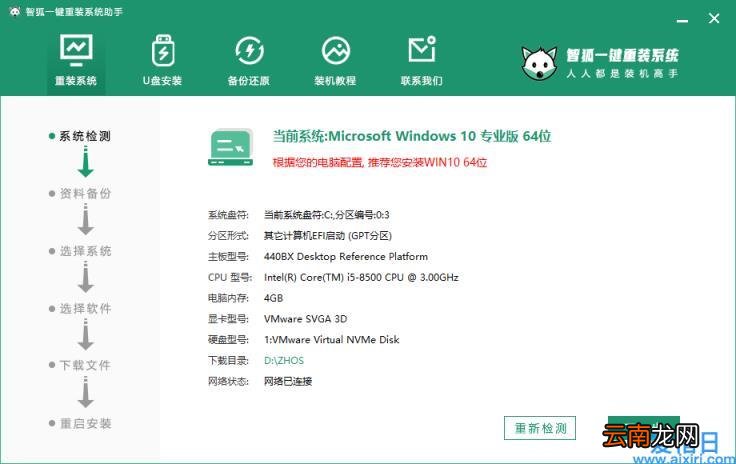
Task: Click the green computer disk icon
Action: click(230, 147)
